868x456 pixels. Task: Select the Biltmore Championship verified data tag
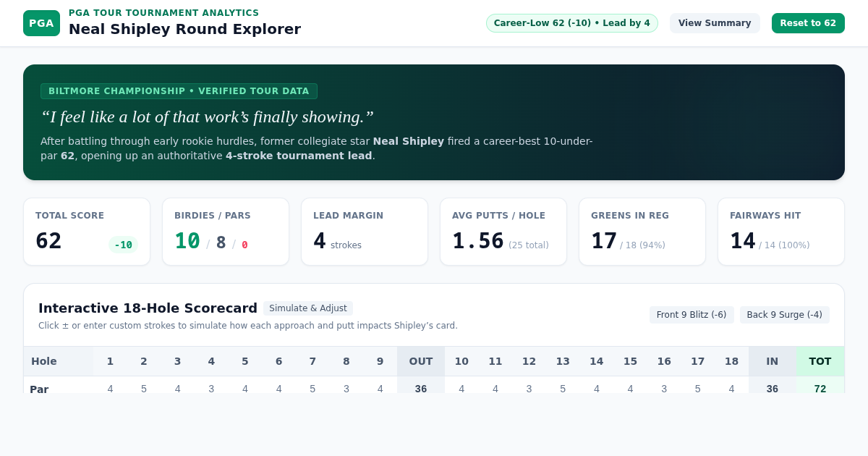pos(179,91)
